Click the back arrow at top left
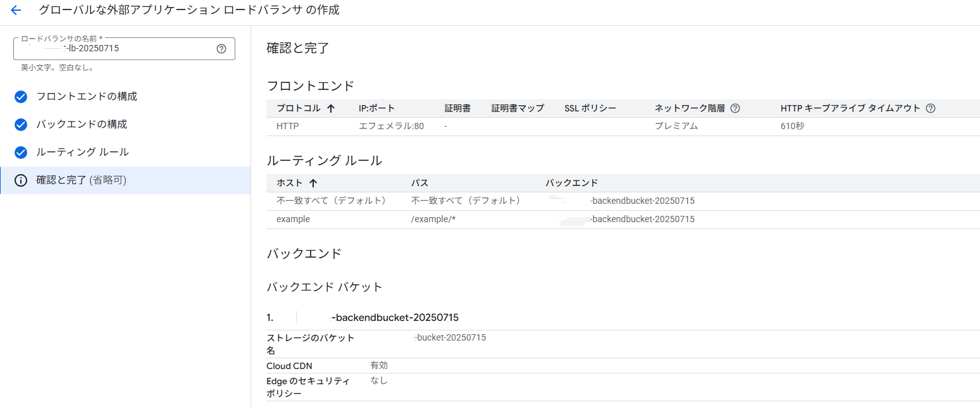Screen dimensions: 980x407 pos(16,11)
